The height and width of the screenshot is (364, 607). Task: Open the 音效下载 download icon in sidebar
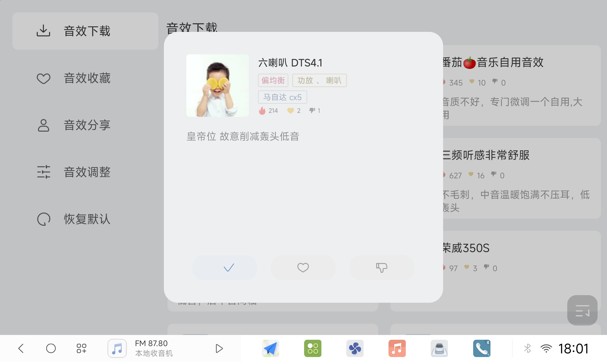43,30
